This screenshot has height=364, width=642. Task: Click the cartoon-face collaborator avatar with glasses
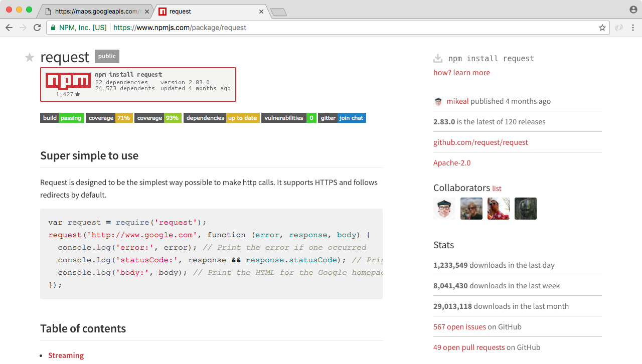coord(444,209)
